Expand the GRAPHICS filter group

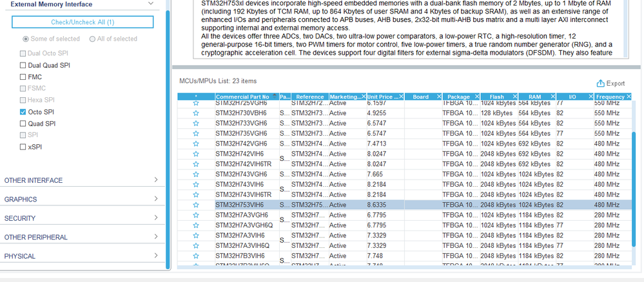(x=156, y=199)
